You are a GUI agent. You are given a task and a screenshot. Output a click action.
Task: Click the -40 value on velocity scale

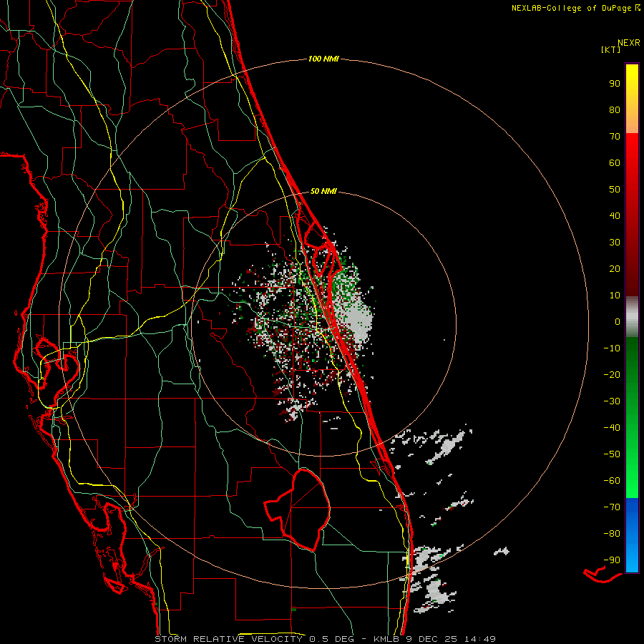612,428
